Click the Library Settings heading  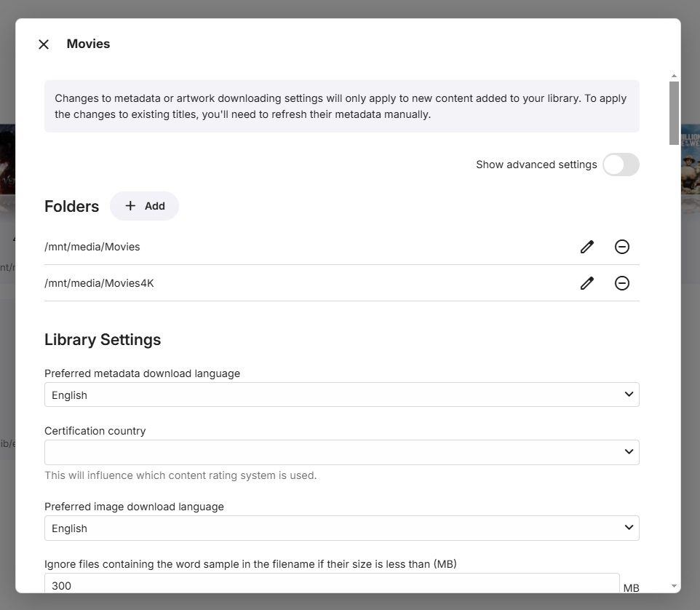103,340
